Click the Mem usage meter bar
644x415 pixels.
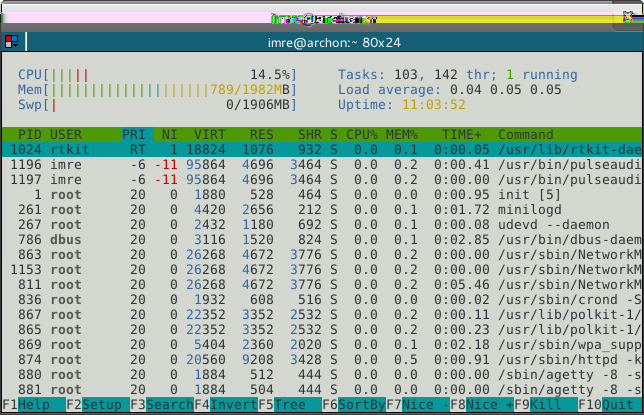(157, 90)
